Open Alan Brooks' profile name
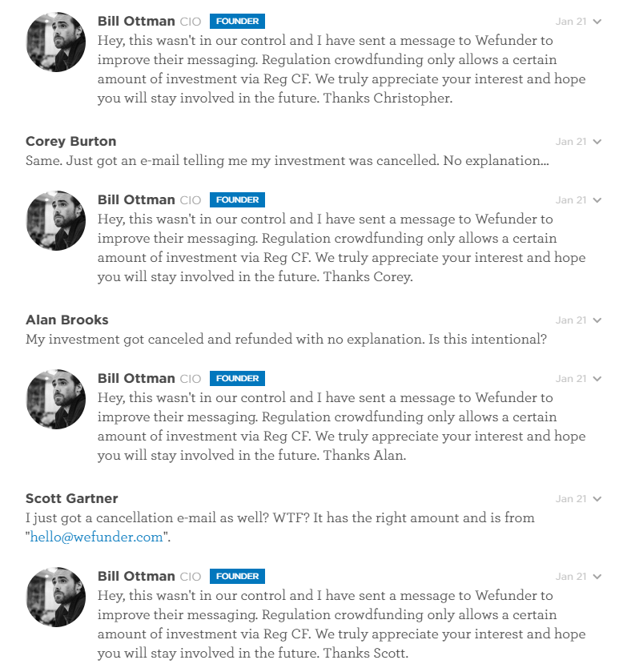 tap(66, 320)
